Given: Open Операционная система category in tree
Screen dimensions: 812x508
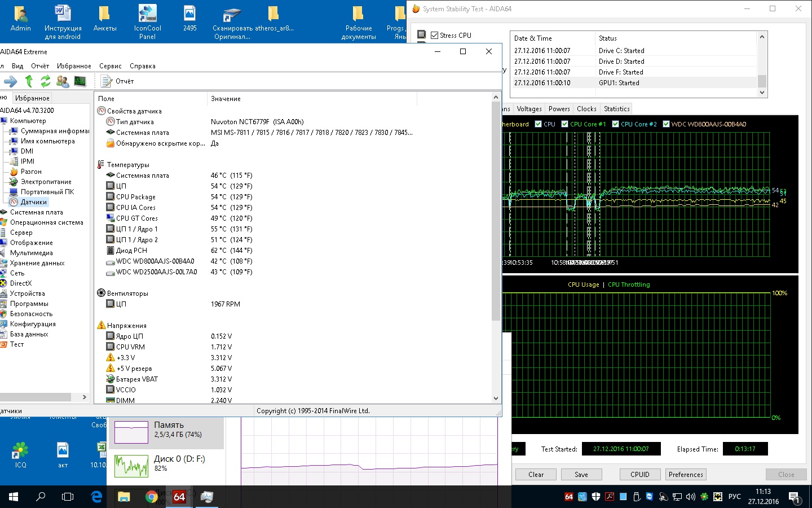Looking at the screenshot, I should click(46, 222).
